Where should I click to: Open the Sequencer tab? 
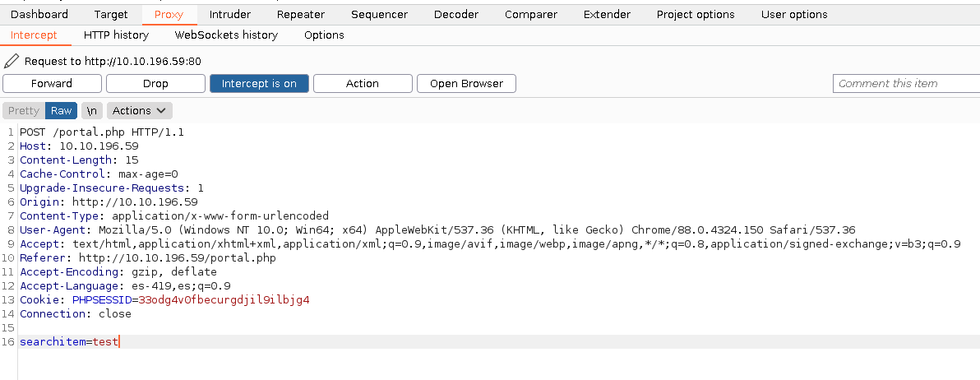379,14
